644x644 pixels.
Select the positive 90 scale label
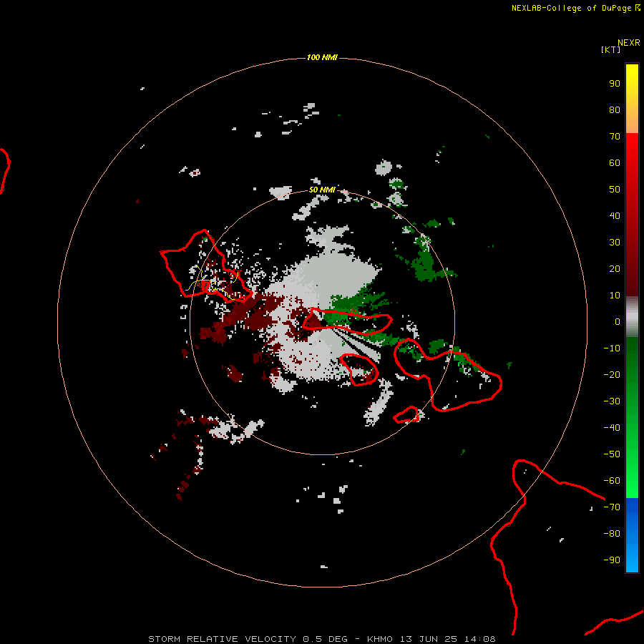pyautogui.click(x=615, y=84)
